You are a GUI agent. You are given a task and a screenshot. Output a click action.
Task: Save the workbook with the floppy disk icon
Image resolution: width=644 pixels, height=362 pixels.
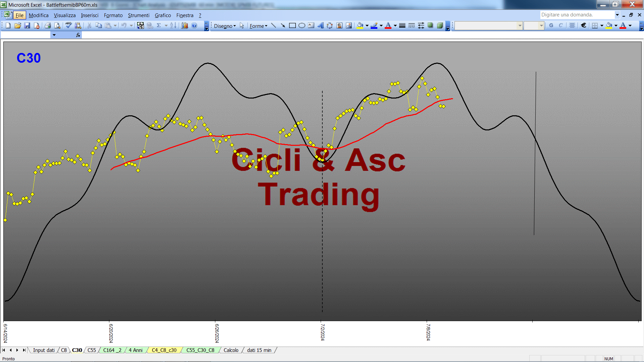click(27, 25)
